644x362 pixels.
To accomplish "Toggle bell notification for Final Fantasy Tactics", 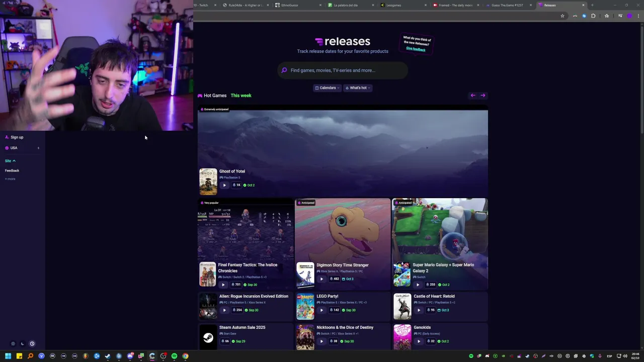I will [x=236, y=285].
